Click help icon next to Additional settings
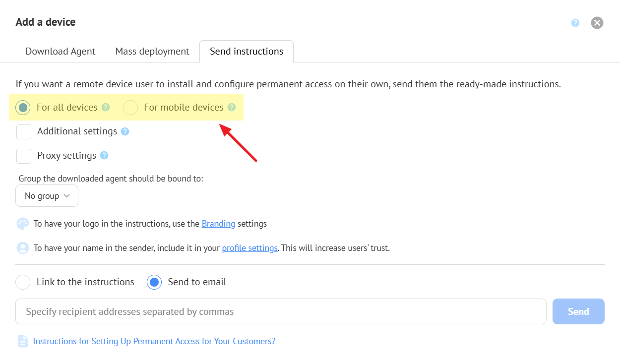The image size is (620, 364). pos(125,131)
